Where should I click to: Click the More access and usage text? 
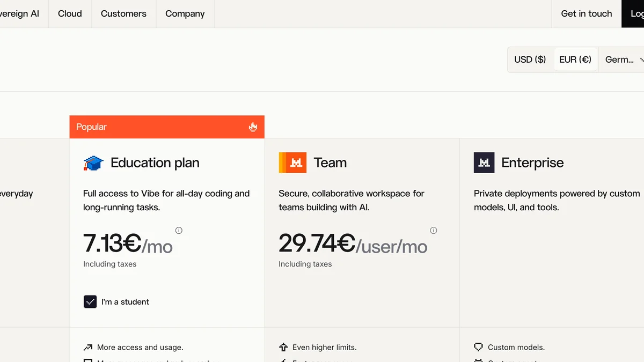[x=140, y=348]
